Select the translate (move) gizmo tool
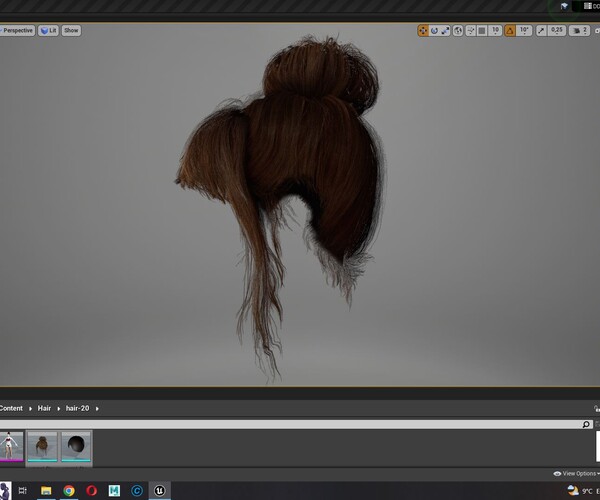Image resolution: width=600 pixels, height=500 pixels. [x=423, y=31]
